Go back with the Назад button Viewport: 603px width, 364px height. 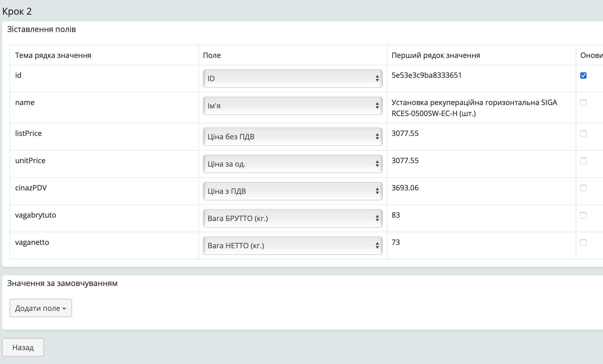[23, 347]
